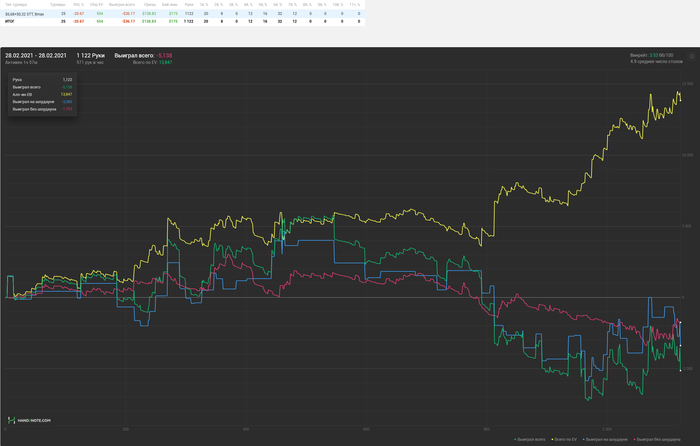Click the 'Алл-ин EB' tooltip row
Image resolution: width=700 pixels, height=446 pixels.
pyautogui.click(x=42, y=94)
